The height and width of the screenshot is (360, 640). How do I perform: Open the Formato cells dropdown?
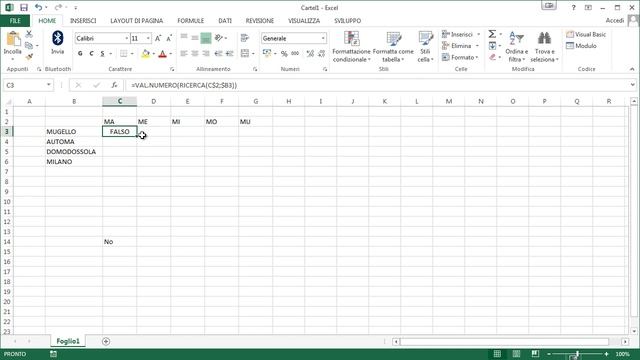460,58
